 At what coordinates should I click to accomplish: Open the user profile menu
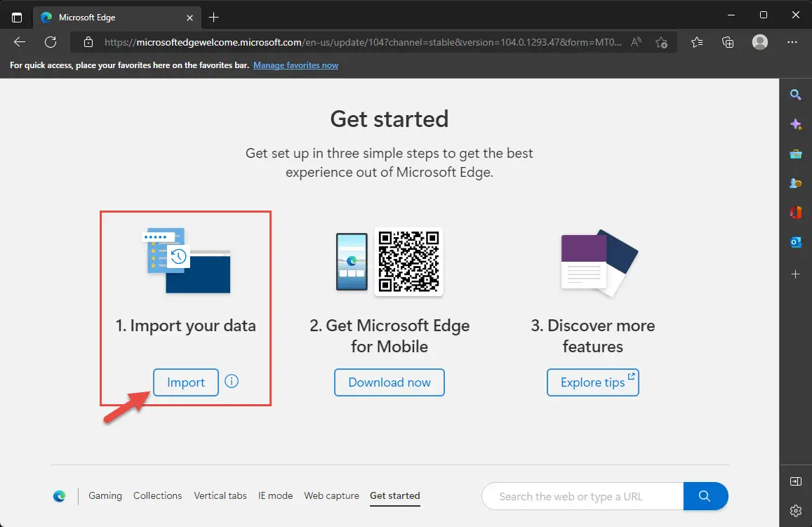click(x=759, y=42)
